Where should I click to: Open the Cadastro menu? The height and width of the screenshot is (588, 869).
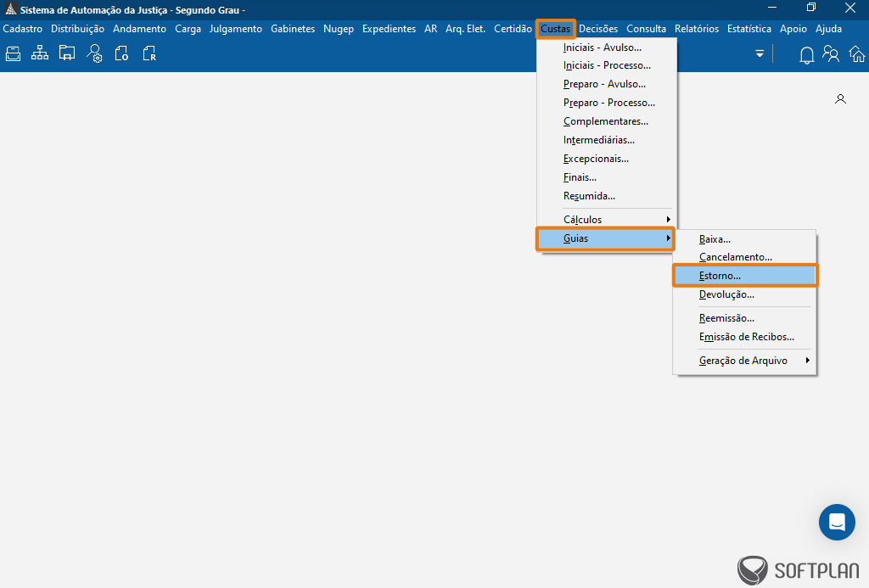[23, 29]
